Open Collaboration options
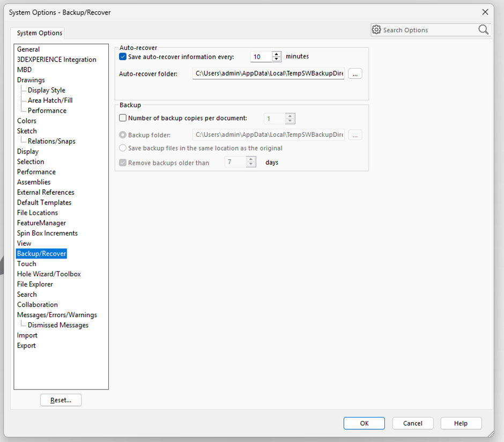Image resolution: width=504 pixels, height=442 pixels. (x=38, y=305)
